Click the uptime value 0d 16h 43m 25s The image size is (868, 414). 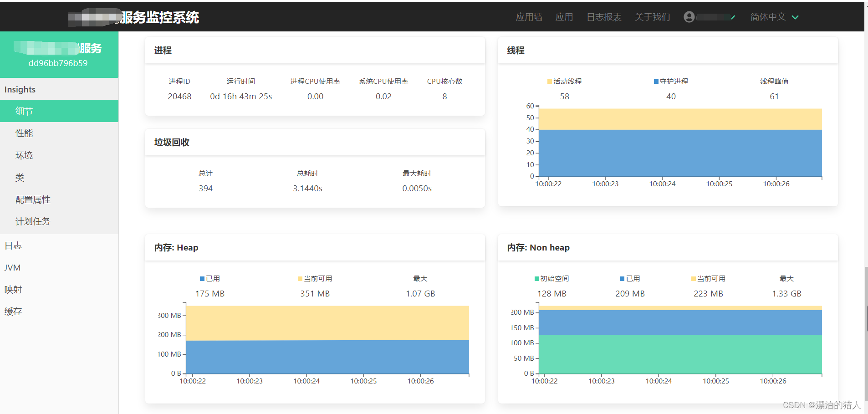pyautogui.click(x=241, y=97)
